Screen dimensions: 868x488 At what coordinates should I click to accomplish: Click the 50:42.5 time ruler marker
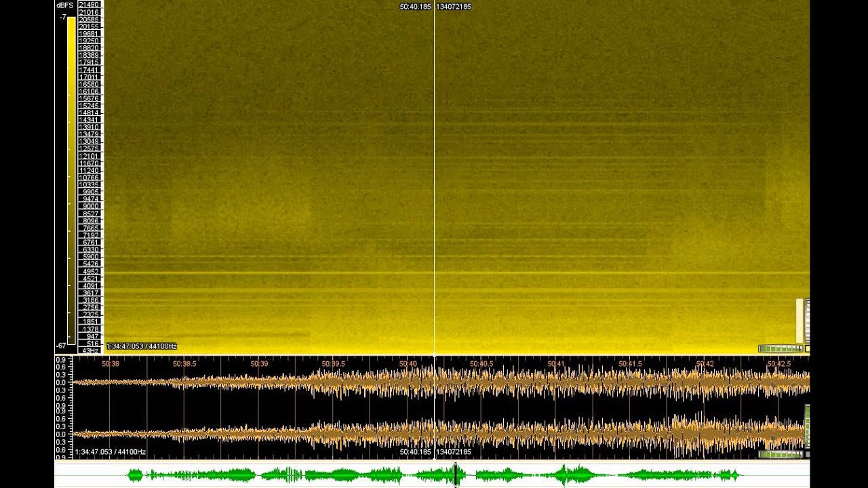coord(779,364)
